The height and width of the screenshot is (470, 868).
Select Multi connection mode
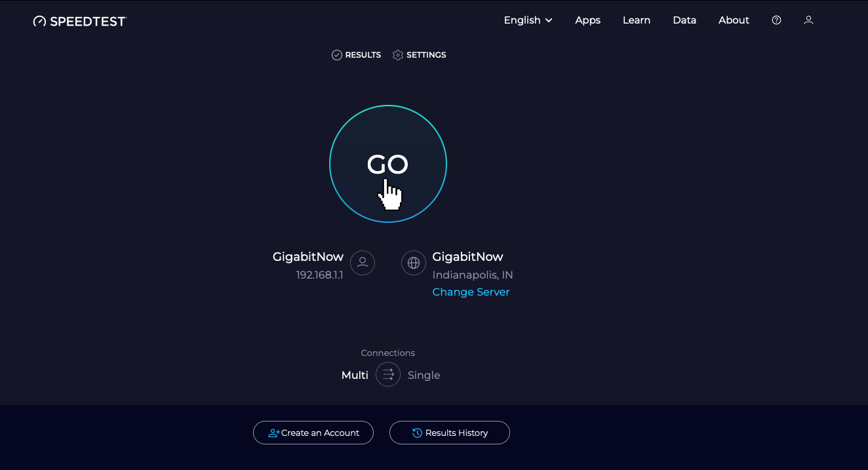click(355, 375)
